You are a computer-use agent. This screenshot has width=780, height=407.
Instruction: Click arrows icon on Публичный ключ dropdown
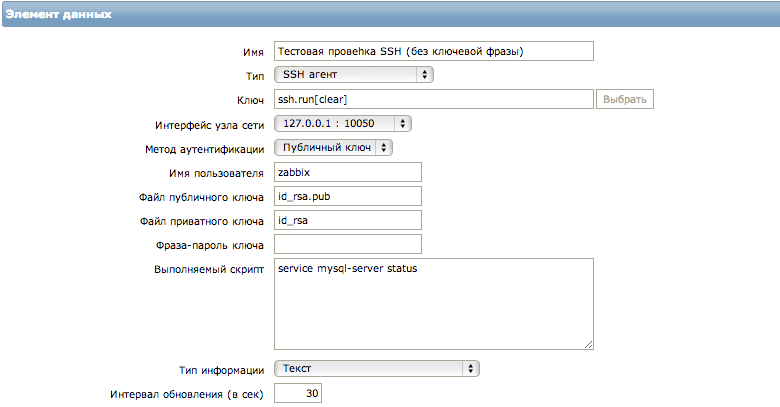click(384, 148)
